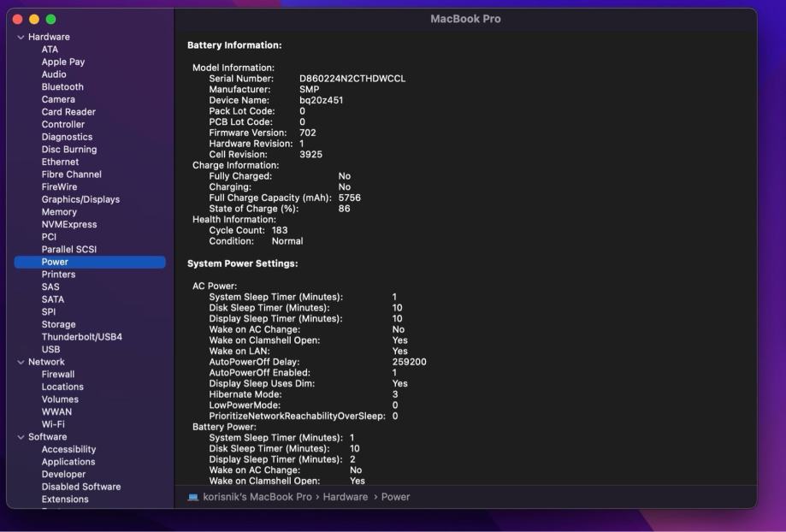The height and width of the screenshot is (532, 786).
Task: Click the Firmware Version value 702
Action: (308, 133)
